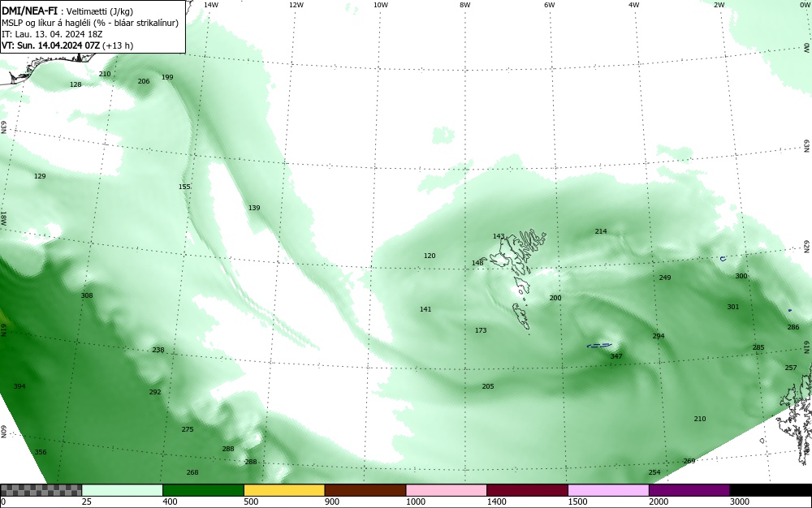Viewport: 812px width, 508px height.
Task: Click the map value 286
Action: click(x=793, y=327)
